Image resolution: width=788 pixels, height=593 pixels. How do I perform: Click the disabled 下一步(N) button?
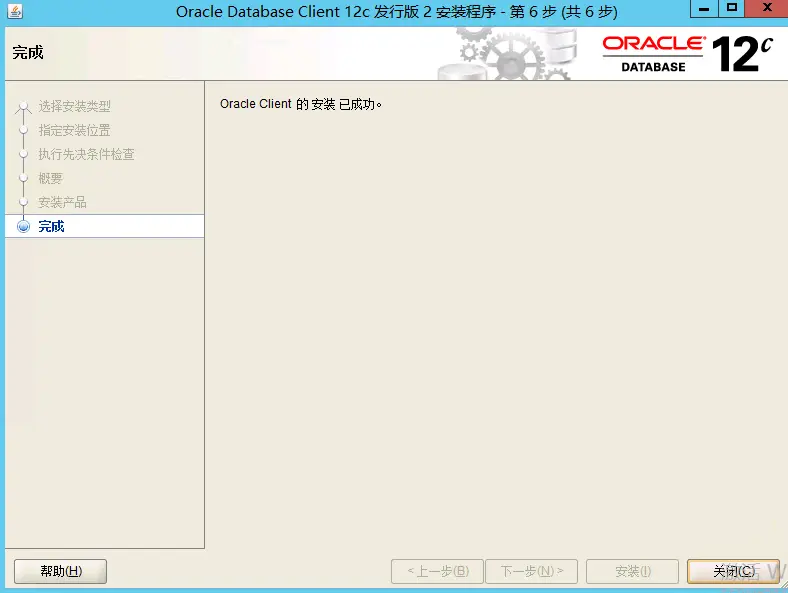tap(532, 571)
